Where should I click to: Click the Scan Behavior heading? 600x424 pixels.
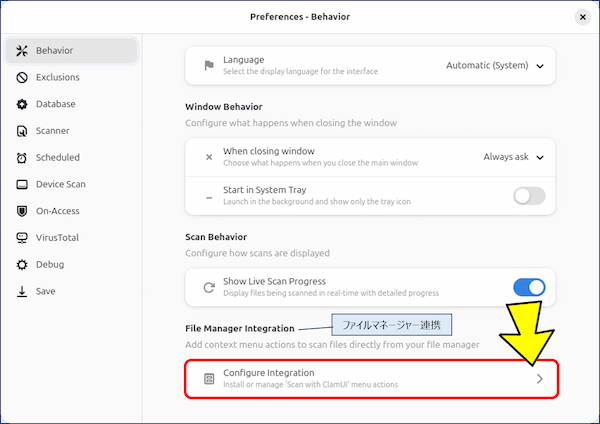click(216, 237)
